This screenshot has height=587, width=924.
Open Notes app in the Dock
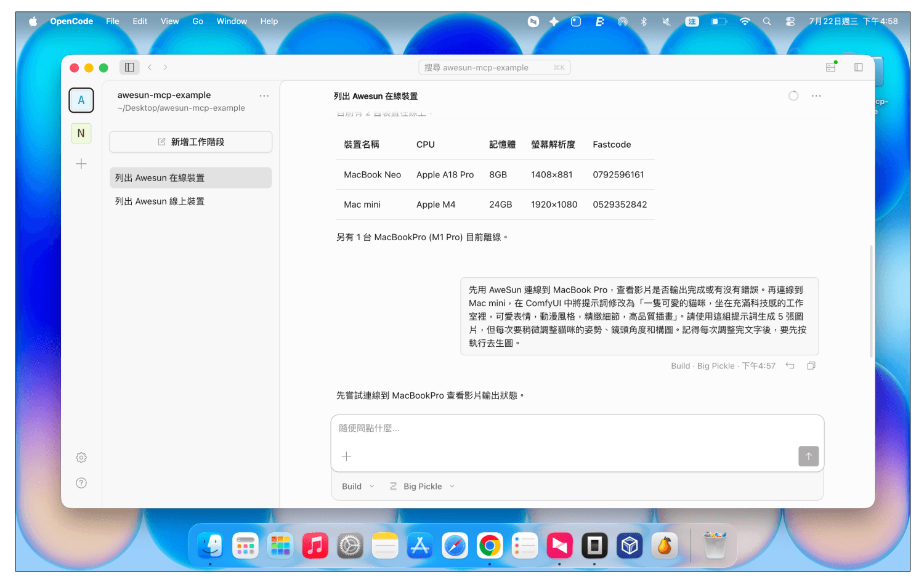pyautogui.click(x=385, y=546)
